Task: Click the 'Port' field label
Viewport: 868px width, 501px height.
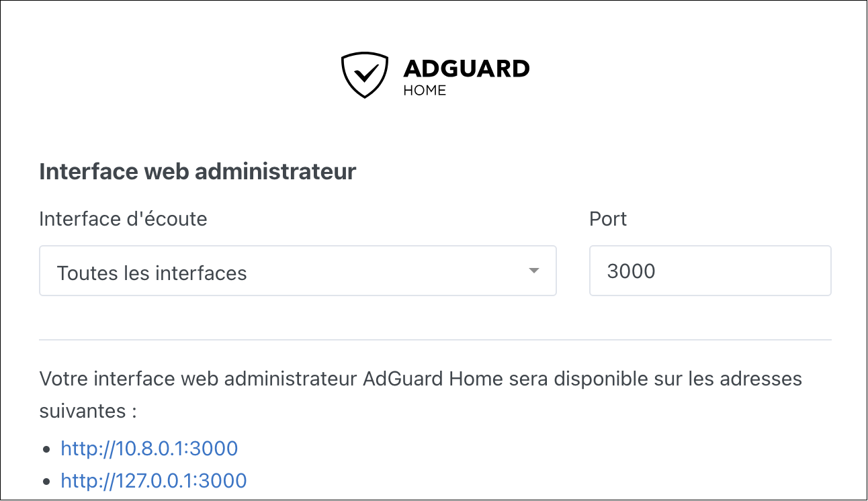Action: click(x=608, y=219)
